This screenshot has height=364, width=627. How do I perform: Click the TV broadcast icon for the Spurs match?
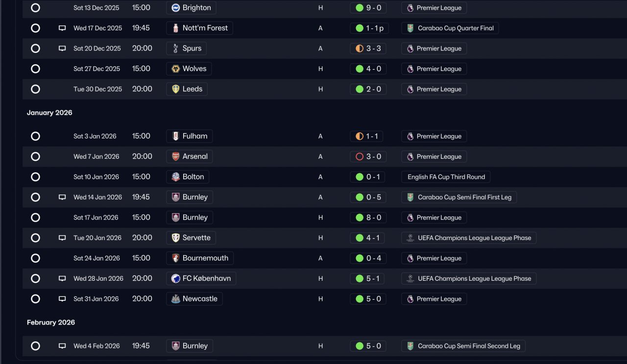[62, 49]
